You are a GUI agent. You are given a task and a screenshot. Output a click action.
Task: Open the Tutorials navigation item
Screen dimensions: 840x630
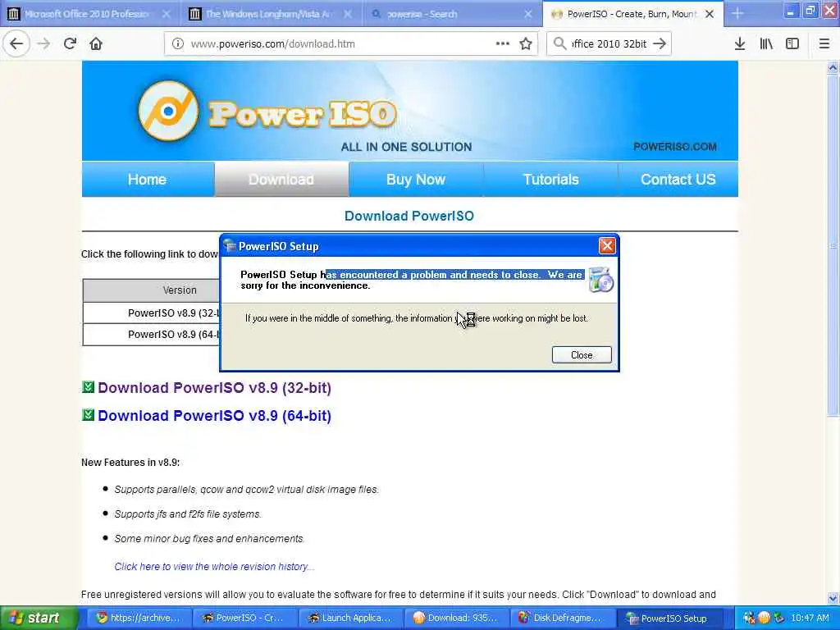550,180
